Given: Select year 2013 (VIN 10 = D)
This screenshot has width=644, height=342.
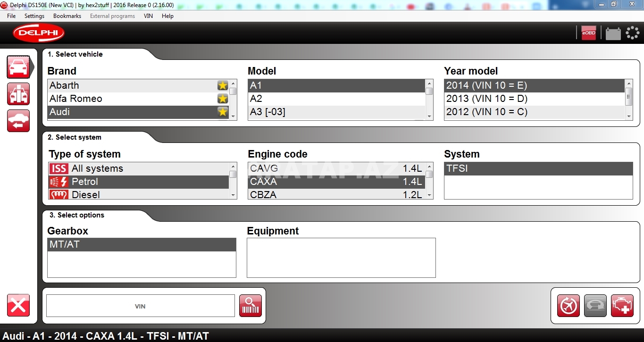Looking at the screenshot, I should point(535,99).
